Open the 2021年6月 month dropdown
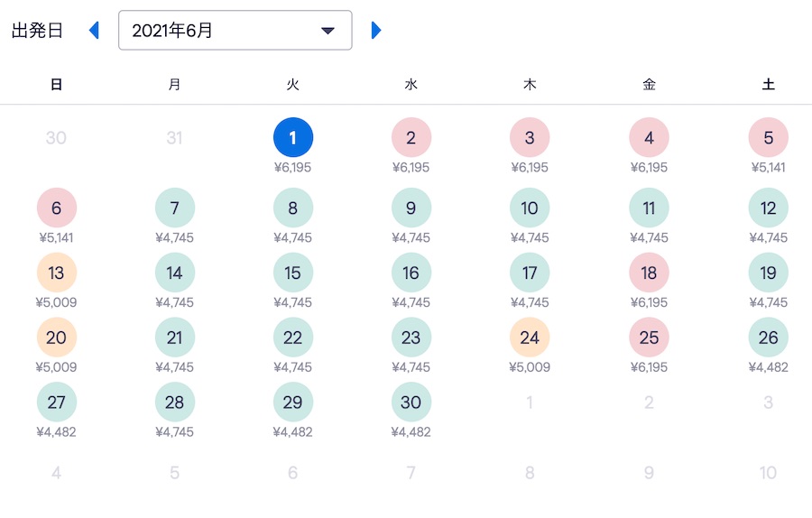This screenshot has height=518, width=812. (x=235, y=30)
